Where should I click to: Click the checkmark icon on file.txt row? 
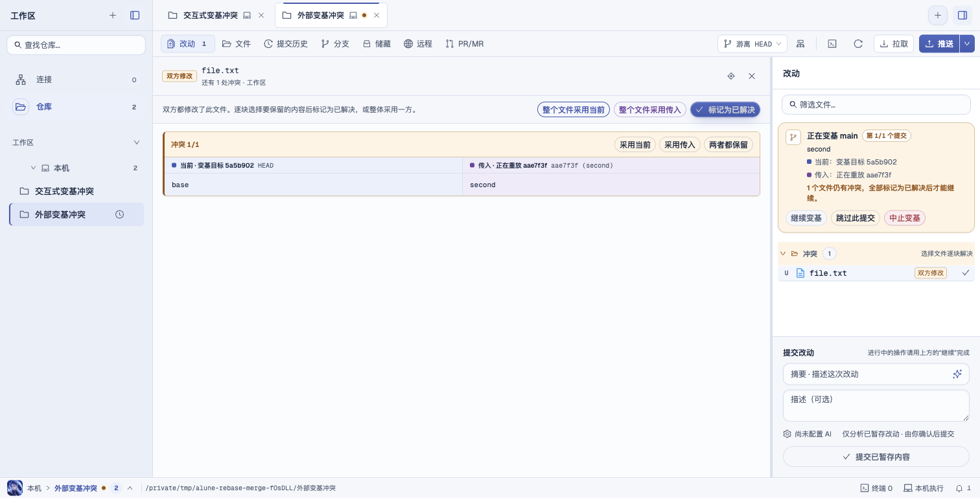[x=966, y=273]
